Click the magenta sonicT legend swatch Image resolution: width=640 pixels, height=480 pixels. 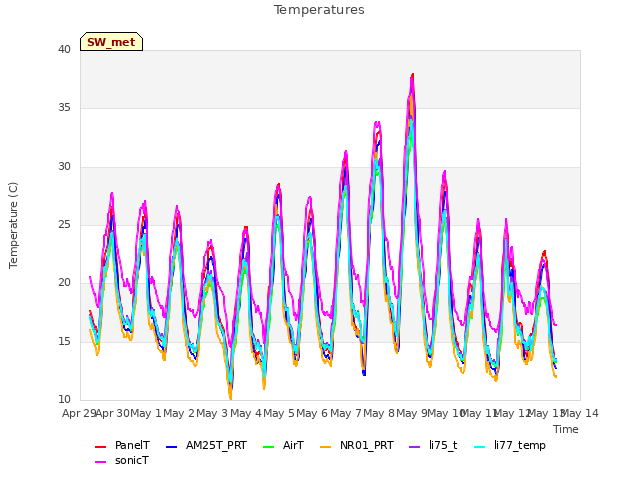pos(100,462)
